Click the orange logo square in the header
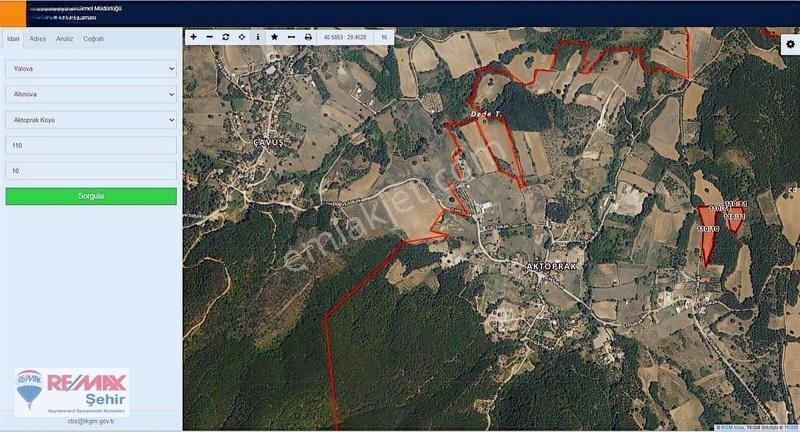Image resolution: width=800 pixels, height=432 pixels. (x=13, y=13)
